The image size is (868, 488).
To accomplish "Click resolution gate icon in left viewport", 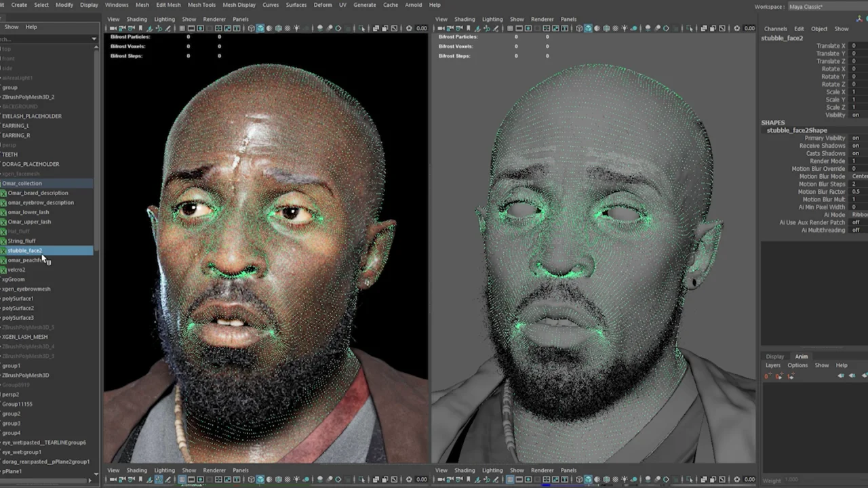I will 200,28.
